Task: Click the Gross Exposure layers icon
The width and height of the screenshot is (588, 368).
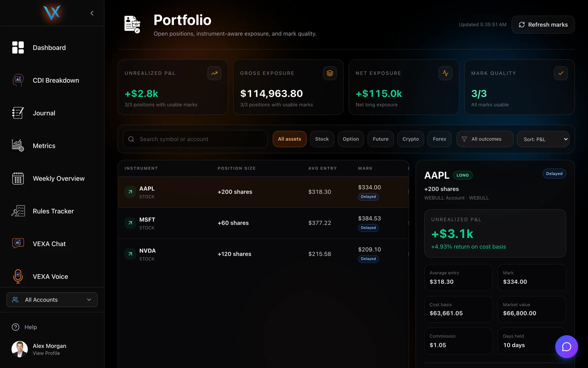Action: (330, 73)
